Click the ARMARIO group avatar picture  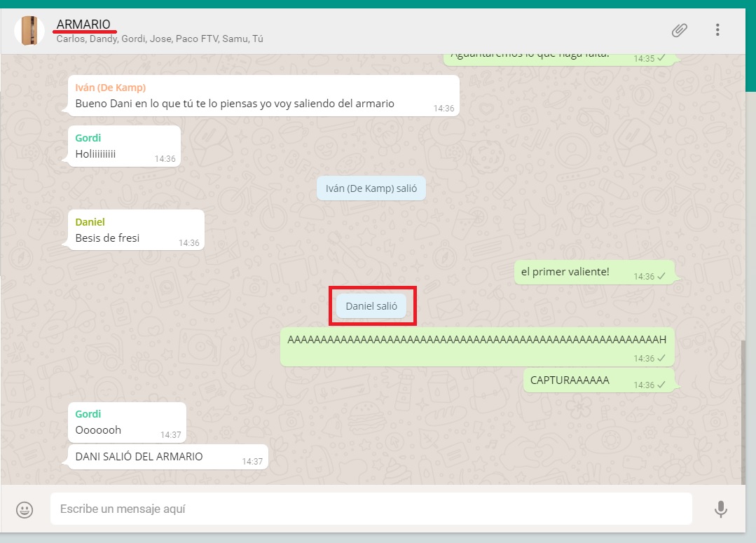pos(29,31)
